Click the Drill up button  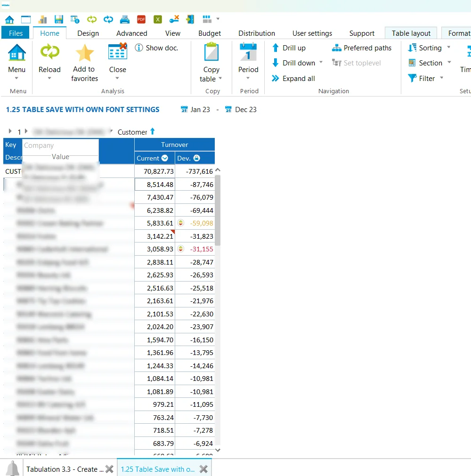(x=289, y=48)
